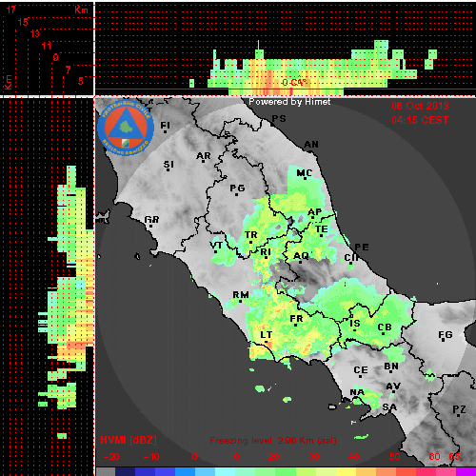Click the PS city label
476x476 pixels.
point(279,119)
